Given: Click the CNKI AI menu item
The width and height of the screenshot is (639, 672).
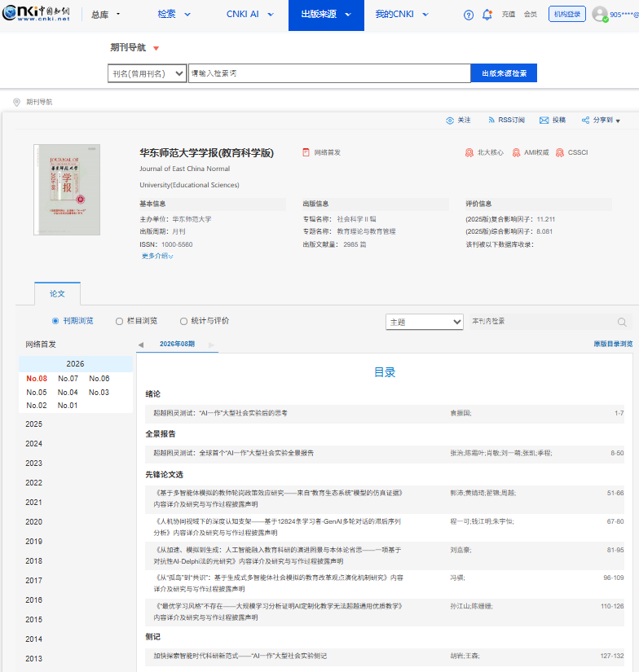Looking at the screenshot, I should 242,14.
